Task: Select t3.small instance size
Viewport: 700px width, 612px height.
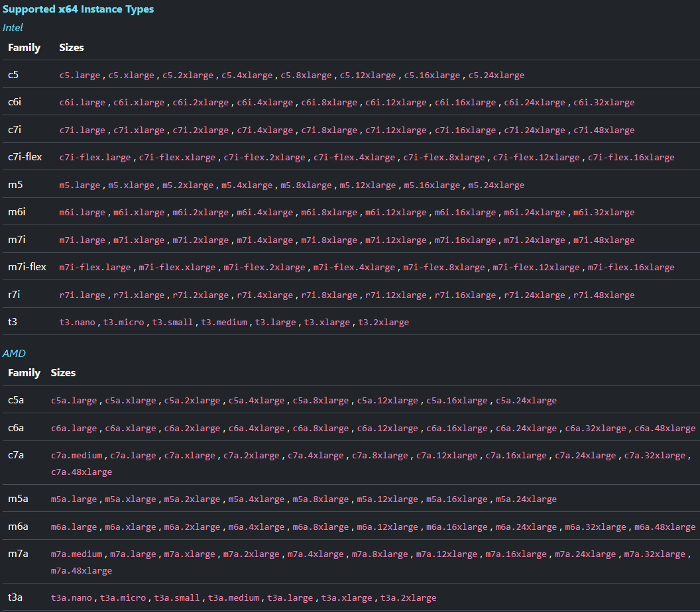Action: point(173,322)
